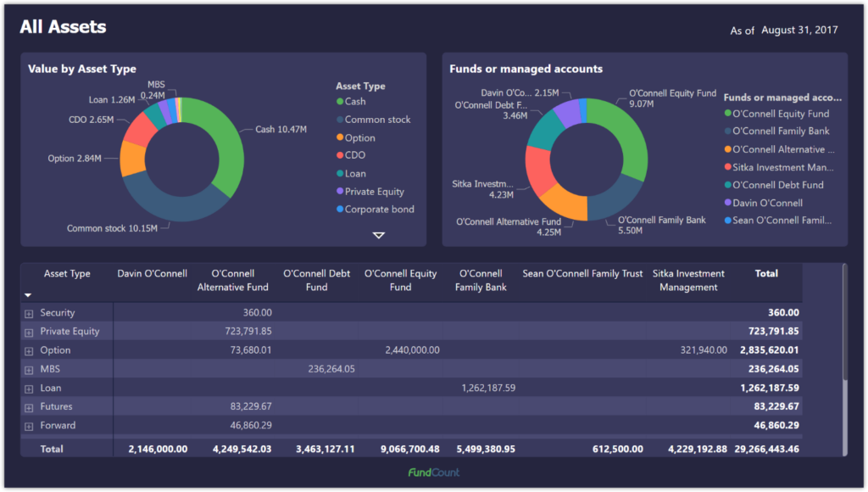The width and height of the screenshot is (868, 492).
Task: Click the orange Option color swatch in legend
Action: 342,137
